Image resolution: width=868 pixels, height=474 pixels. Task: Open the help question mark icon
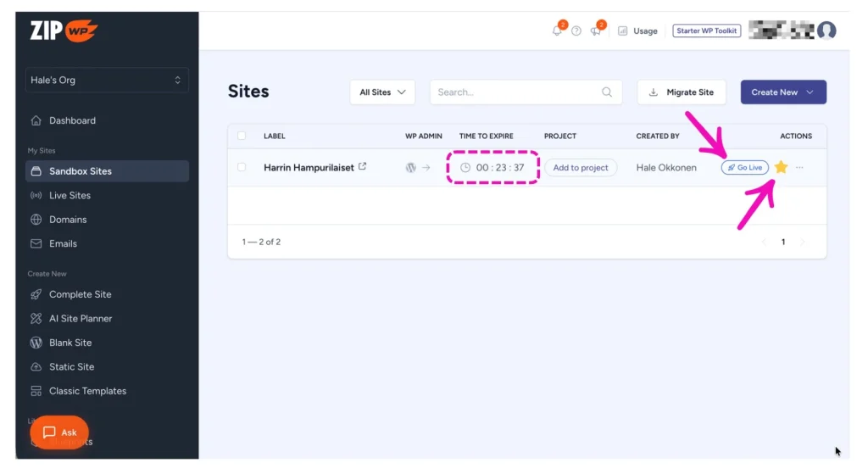(x=576, y=31)
